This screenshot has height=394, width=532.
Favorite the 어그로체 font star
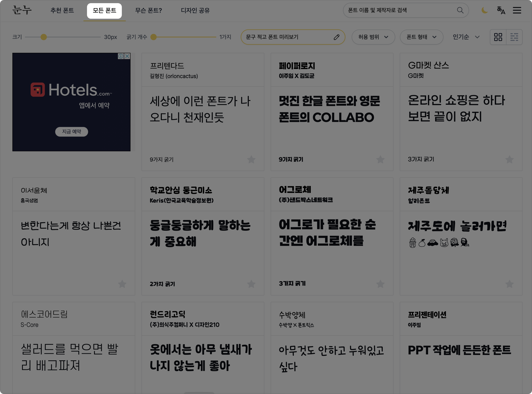380,284
